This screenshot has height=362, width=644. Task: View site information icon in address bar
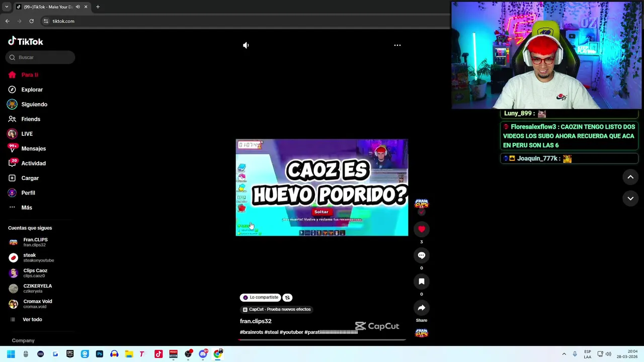point(46,21)
